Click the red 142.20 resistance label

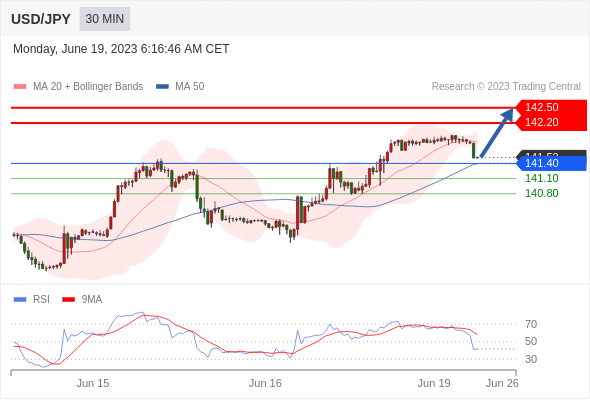pos(551,123)
